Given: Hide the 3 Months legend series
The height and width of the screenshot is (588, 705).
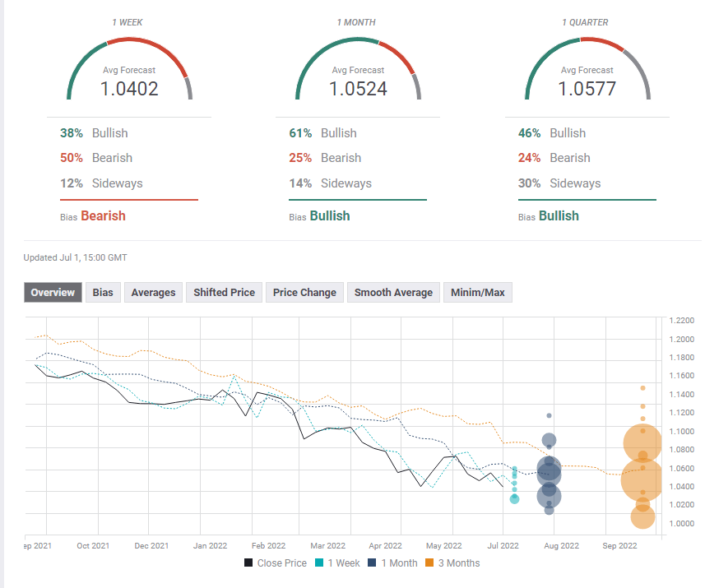Looking at the screenshot, I should click(457, 563).
